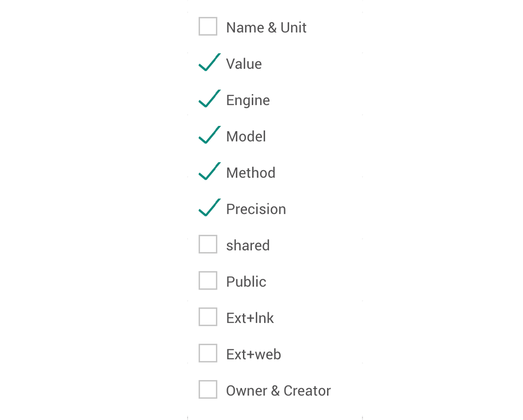Enable the Ext+web option

coord(208,353)
